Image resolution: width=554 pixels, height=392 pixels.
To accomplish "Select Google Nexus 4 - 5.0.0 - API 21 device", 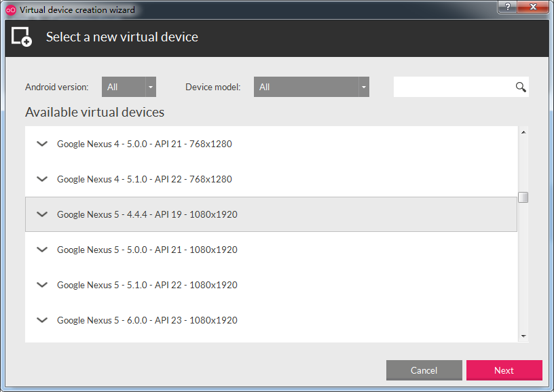I will [x=271, y=144].
